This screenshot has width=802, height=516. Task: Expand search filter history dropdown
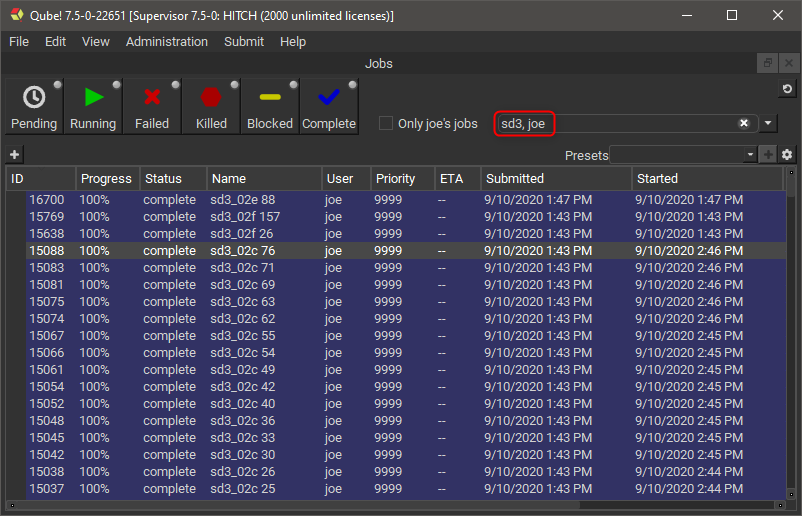coord(767,123)
